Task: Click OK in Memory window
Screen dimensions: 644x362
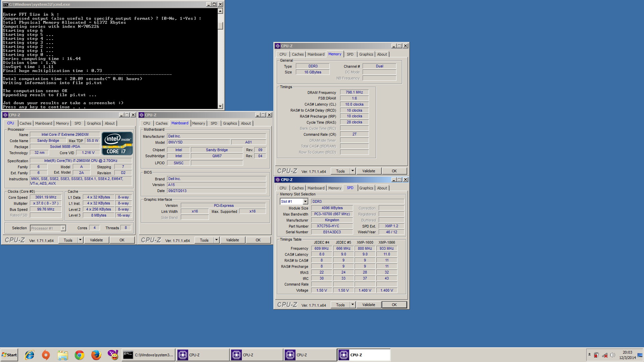Action: point(394,171)
